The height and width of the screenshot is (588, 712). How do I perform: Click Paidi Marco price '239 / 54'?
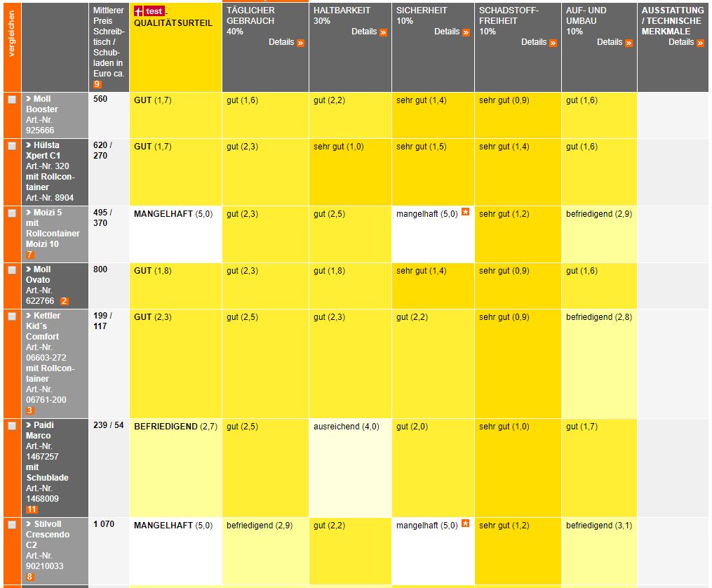(108, 425)
